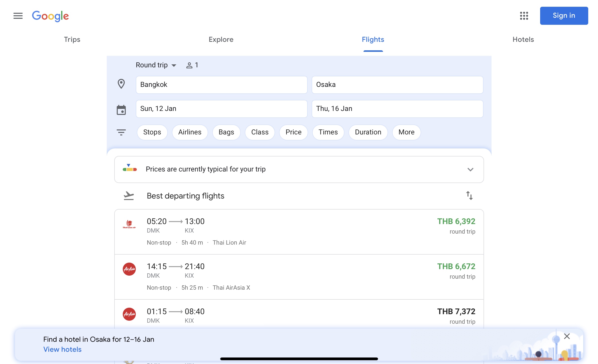Click the THB 7,372 price
The image size is (598, 364).
click(456, 311)
